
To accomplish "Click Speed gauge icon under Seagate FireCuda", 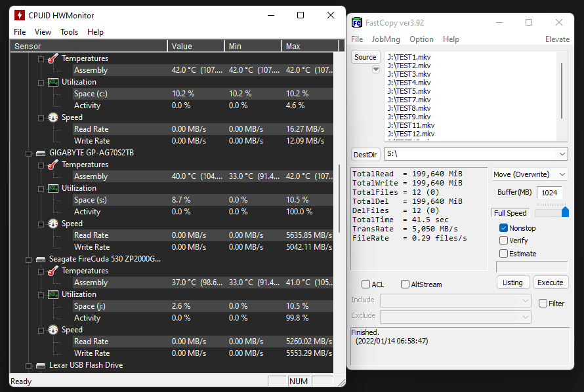I will click(x=53, y=330).
